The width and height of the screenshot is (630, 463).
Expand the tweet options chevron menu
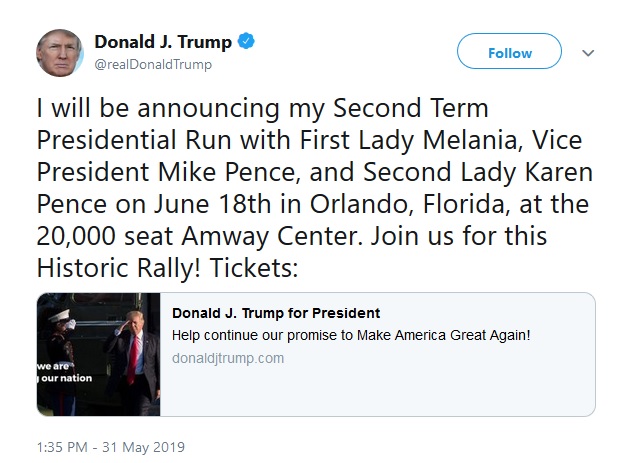coord(588,53)
